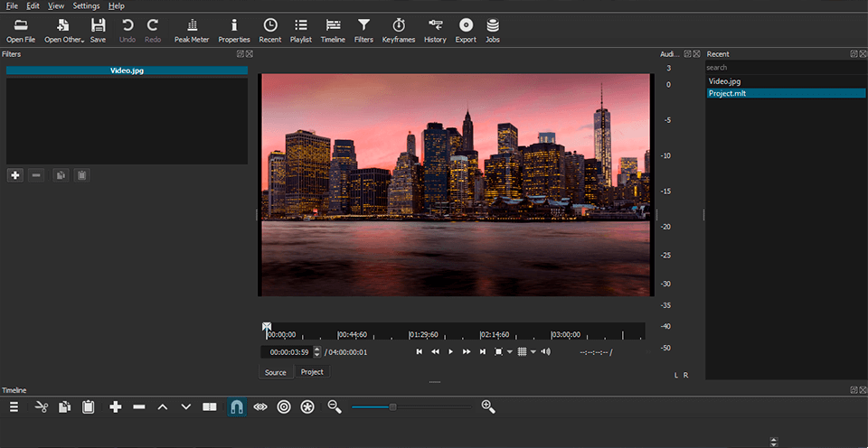
Task: Select Video.jpg in the Recent list
Action: (786, 81)
